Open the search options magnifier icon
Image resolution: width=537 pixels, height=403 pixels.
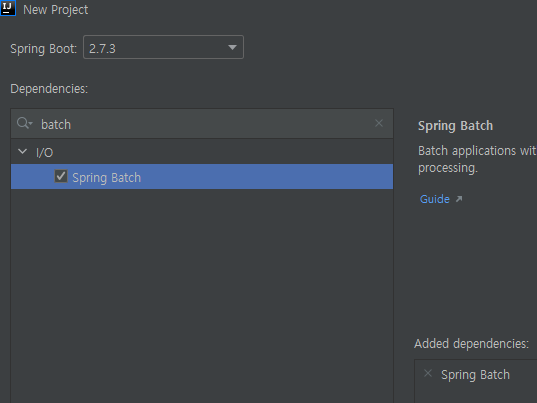(25, 123)
